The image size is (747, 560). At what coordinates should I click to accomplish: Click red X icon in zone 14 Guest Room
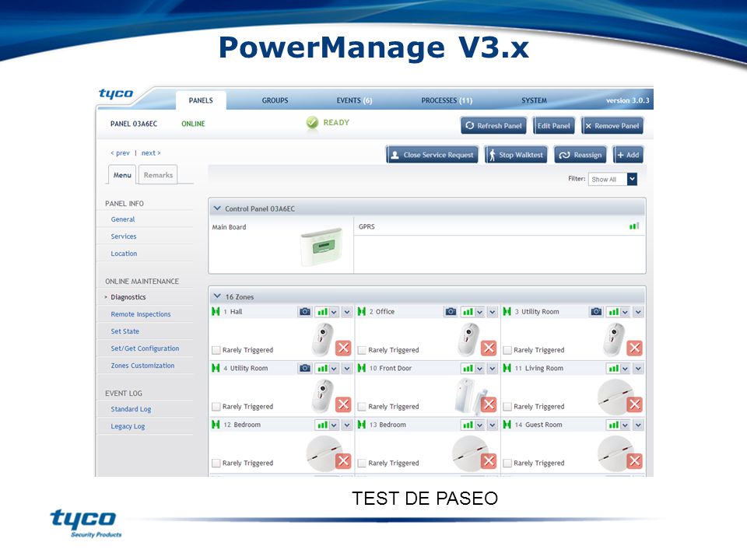(x=634, y=461)
